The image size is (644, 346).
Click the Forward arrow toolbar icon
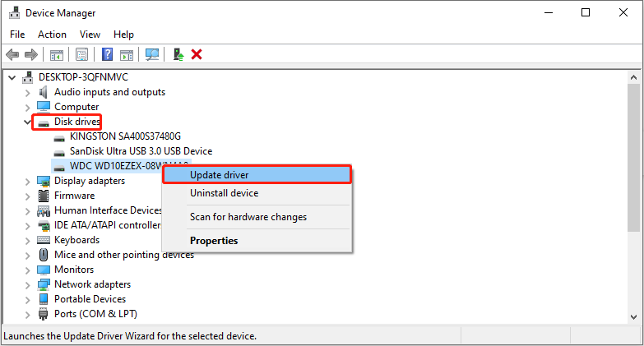click(x=31, y=54)
